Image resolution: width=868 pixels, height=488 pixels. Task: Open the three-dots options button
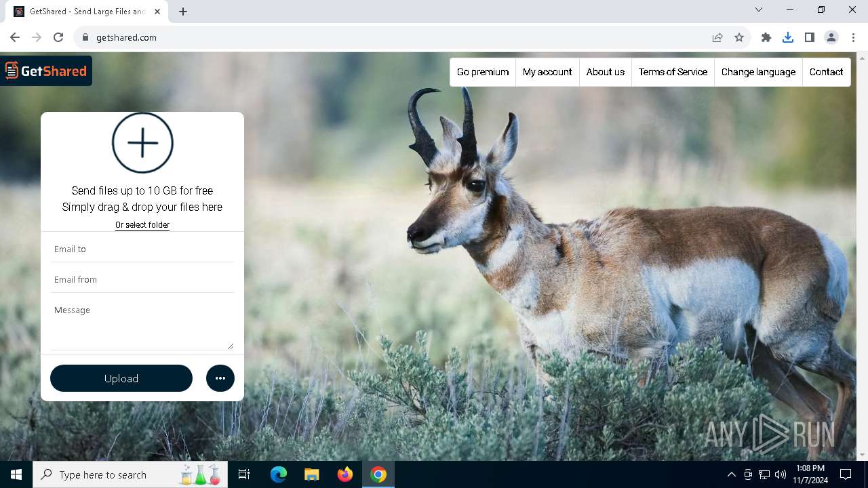click(220, 378)
